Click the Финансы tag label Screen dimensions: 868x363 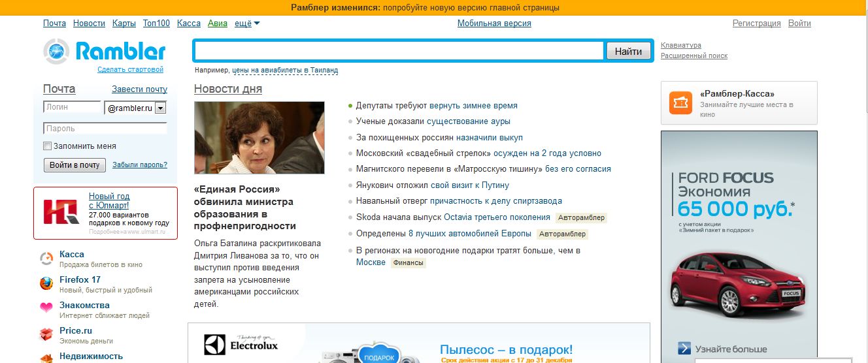pos(409,263)
